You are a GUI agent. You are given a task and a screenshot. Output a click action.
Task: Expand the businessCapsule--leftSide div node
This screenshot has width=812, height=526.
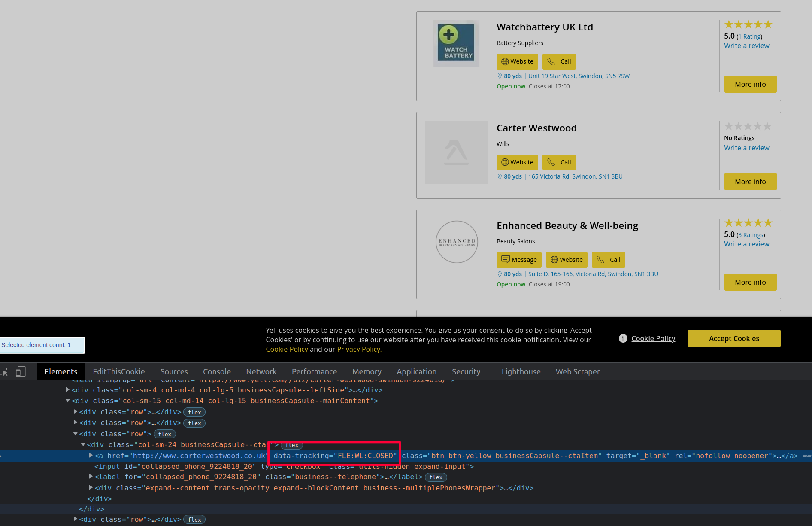pyautogui.click(x=68, y=390)
